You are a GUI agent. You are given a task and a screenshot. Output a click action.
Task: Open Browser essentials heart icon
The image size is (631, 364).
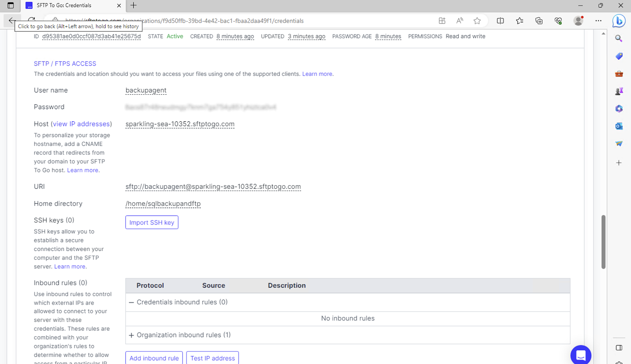(x=558, y=21)
